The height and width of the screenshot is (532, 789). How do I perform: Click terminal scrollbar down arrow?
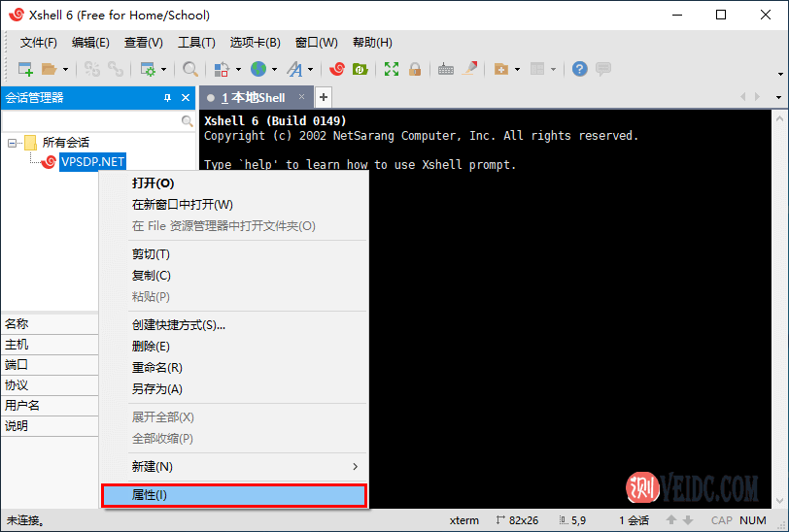(779, 500)
